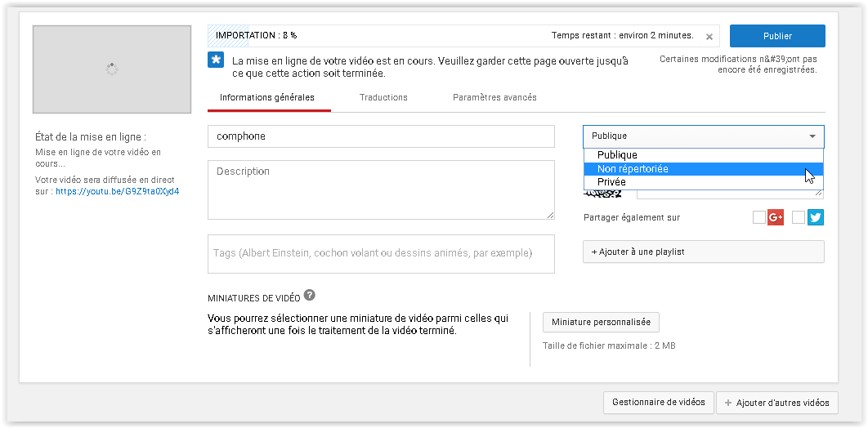Click the Twitter share icon
The height and width of the screenshot is (428, 868).
[x=816, y=217]
